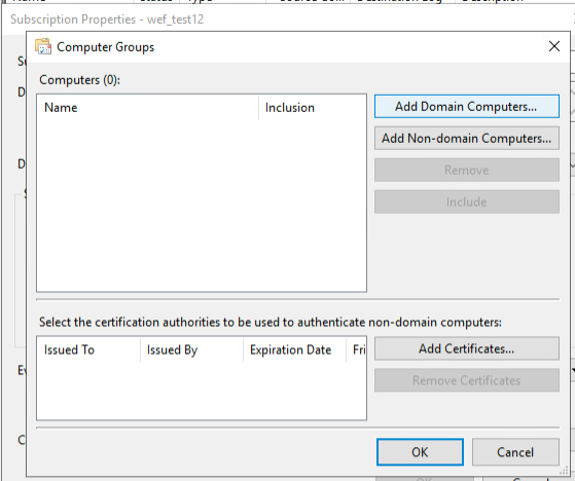Sort computers list by Name column

148,108
